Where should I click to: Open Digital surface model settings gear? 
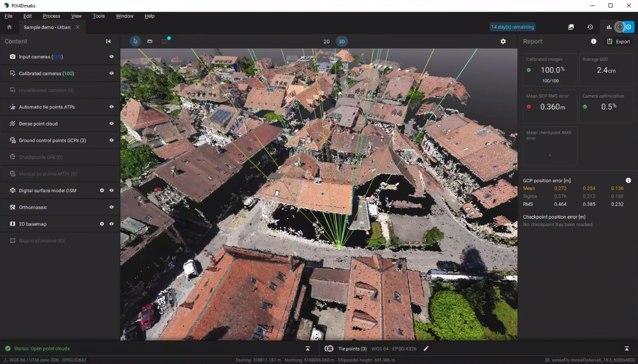click(102, 190)
